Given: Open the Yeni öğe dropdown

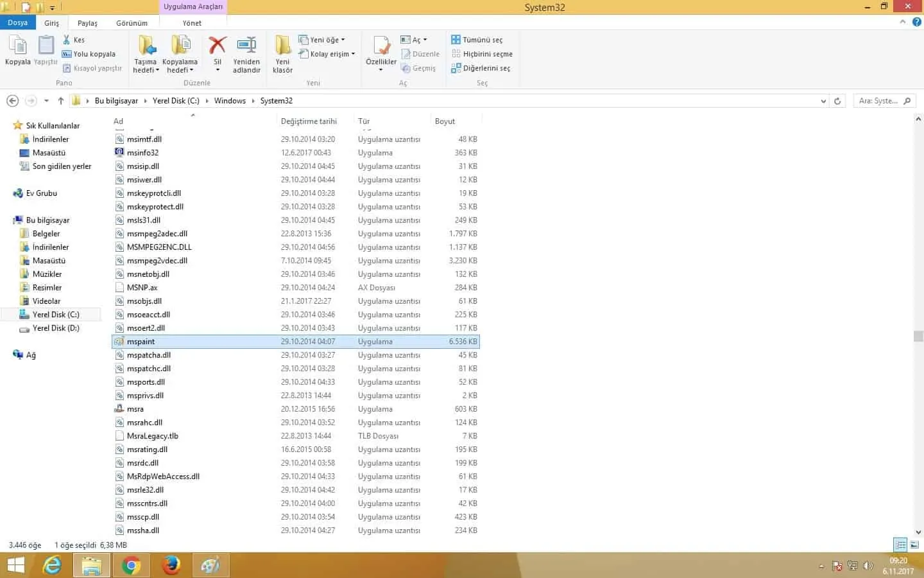Looking at the screenshot, I should (x=321, y=40).
